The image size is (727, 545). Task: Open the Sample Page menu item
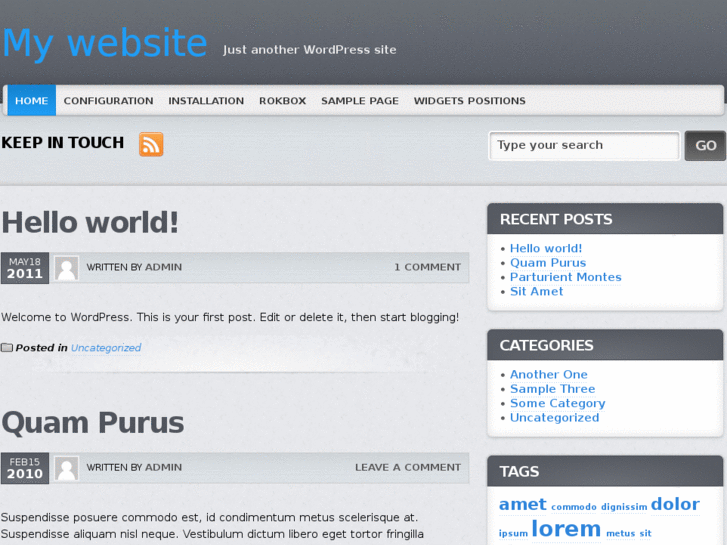(360, 101)
